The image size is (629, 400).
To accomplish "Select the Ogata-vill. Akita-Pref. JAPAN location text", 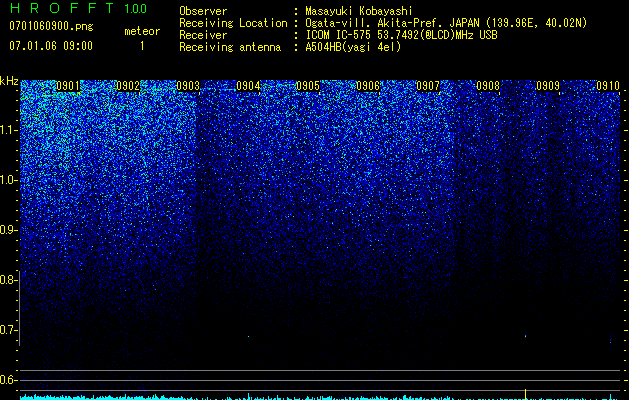I will coord(393,23).
